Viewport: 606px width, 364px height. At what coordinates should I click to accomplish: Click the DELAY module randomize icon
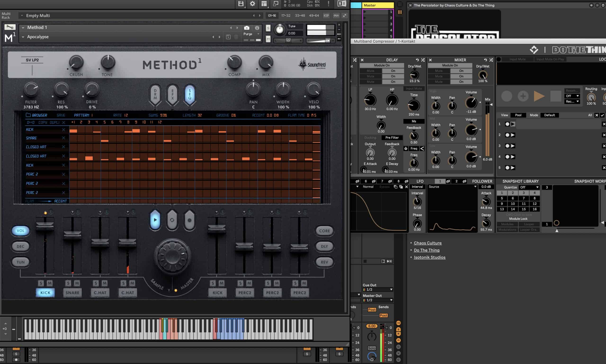tap(423, 60)
